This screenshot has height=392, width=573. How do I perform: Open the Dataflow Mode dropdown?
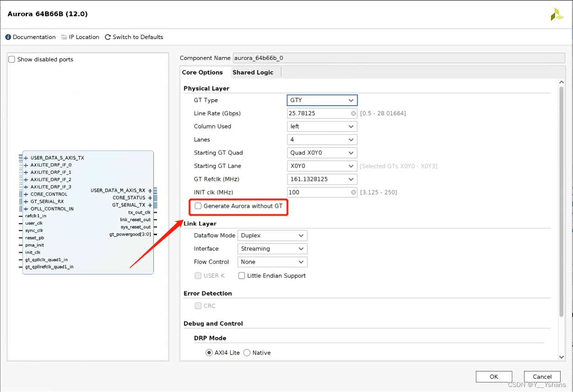[x=273, y=236]
